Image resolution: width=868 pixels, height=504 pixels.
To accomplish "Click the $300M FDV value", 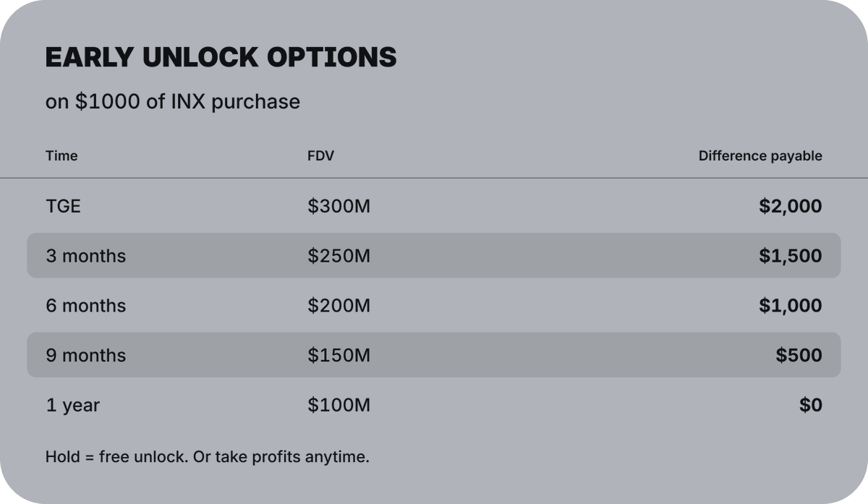I will 339,206.
